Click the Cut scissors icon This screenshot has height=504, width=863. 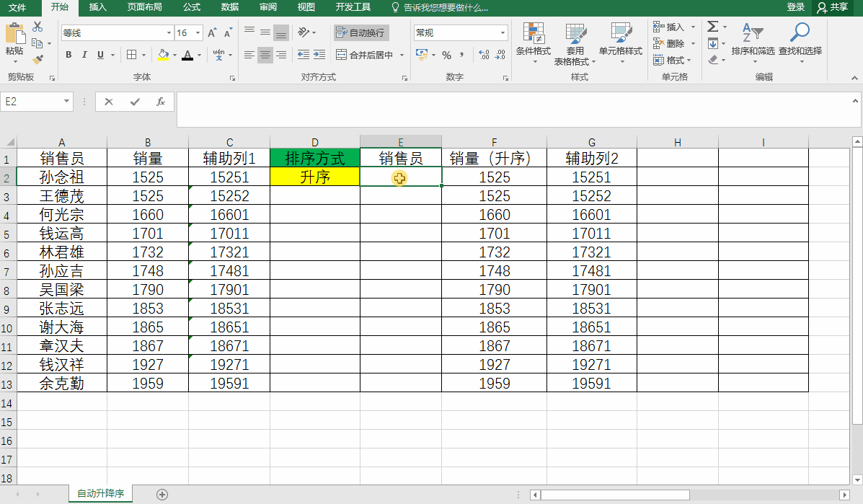pos(37,27)
